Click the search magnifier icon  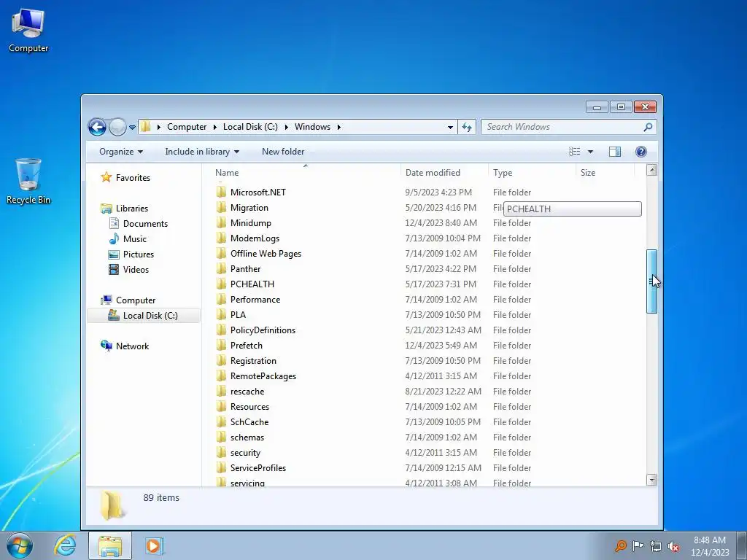coord(648,127)
